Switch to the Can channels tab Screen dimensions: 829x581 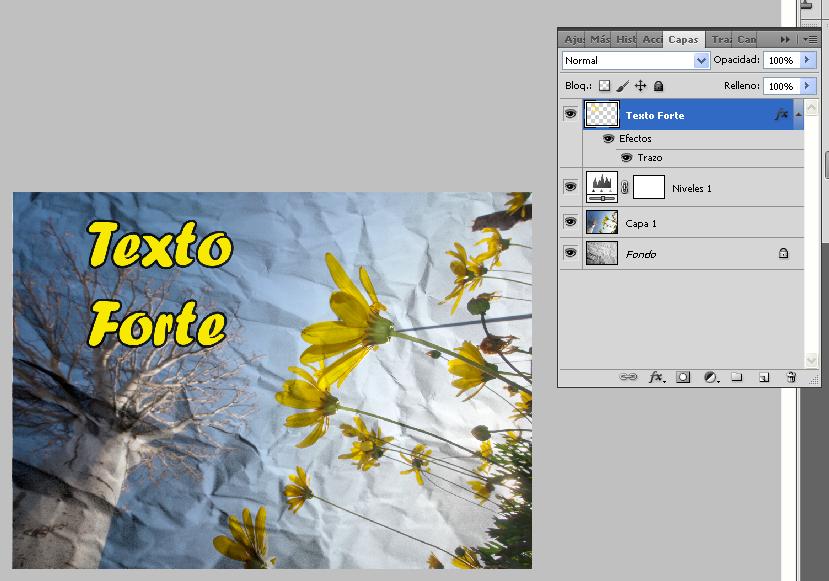click(746, 39)
